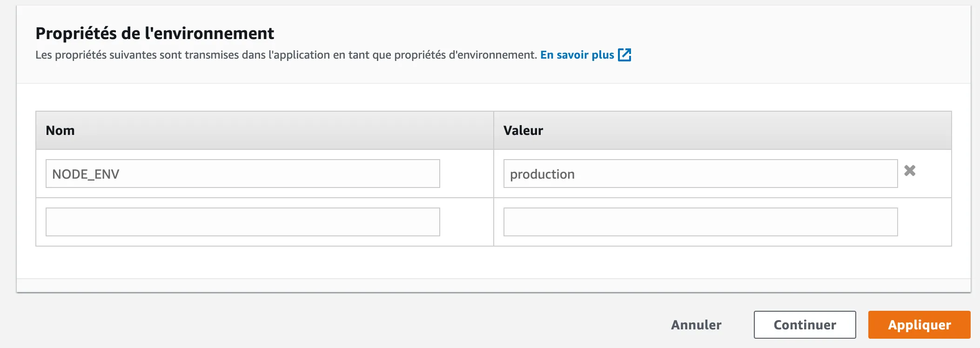This screenshot has width=980, height=348.
Task: Click the production value field
Action: (x=700, y=174)
